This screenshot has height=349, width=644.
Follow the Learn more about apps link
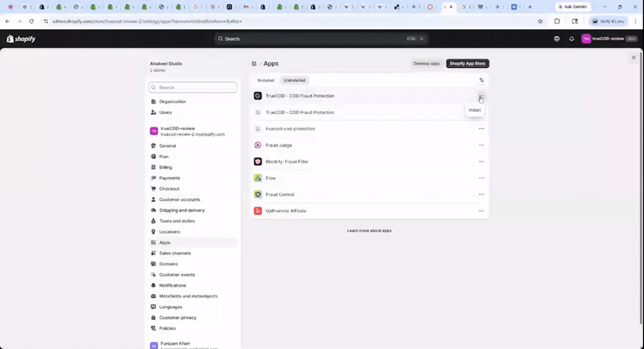click(369, 231)
